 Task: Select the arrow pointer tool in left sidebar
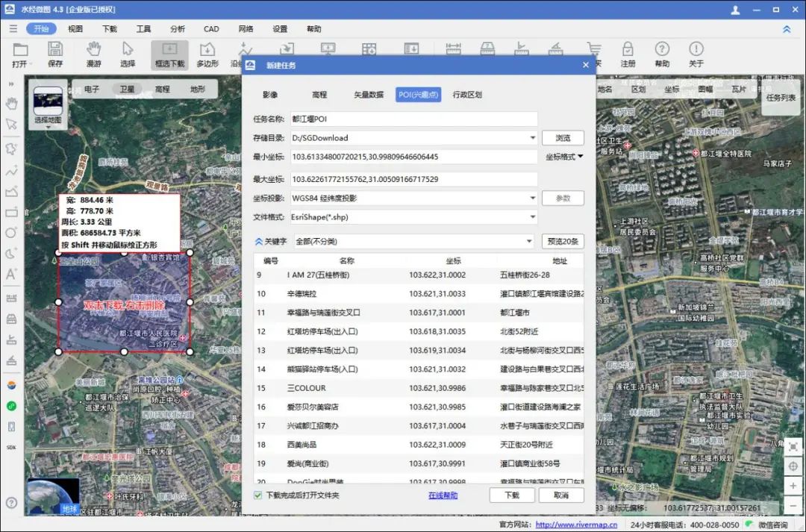(x=11, y=125)
